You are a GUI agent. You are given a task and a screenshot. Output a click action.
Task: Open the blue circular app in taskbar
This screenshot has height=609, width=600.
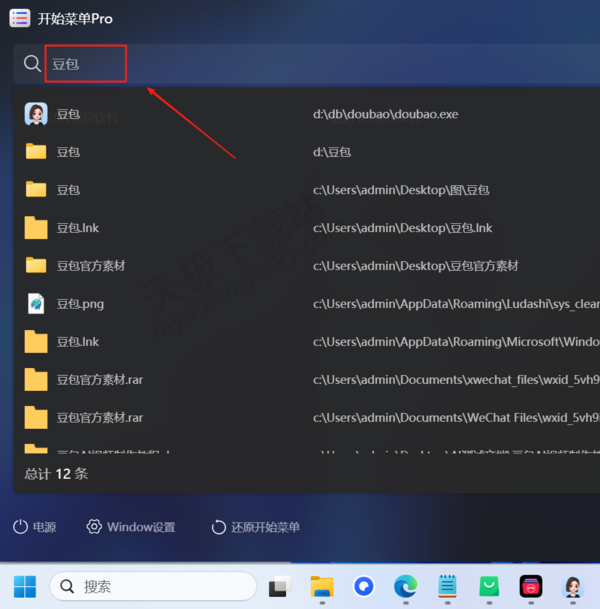click(x=364, y=586)
